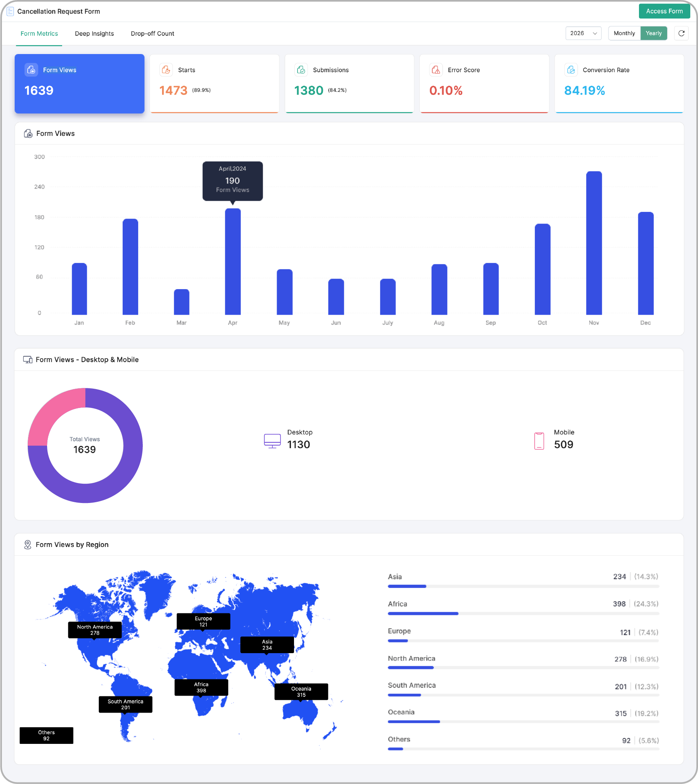Switch to the Drop-off Count tab
The height and width of the screenshot is (784, 698).
tap(152, 34)
